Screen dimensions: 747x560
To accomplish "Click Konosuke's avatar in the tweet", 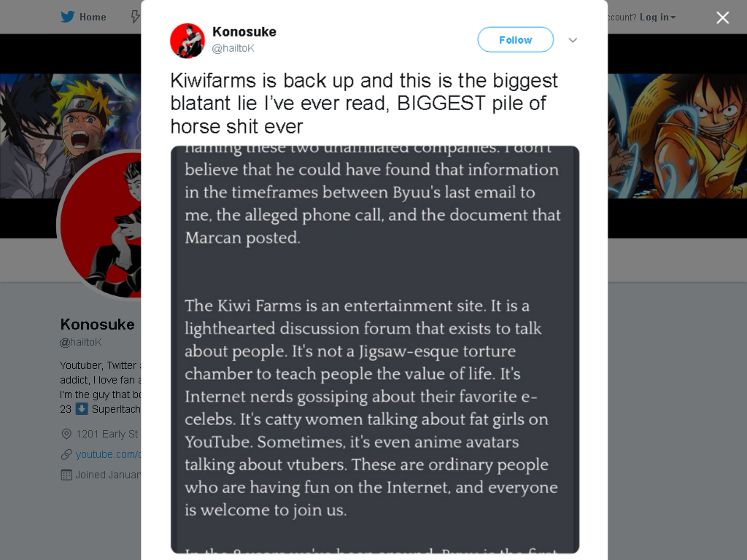I will click(x=187, y=41).
